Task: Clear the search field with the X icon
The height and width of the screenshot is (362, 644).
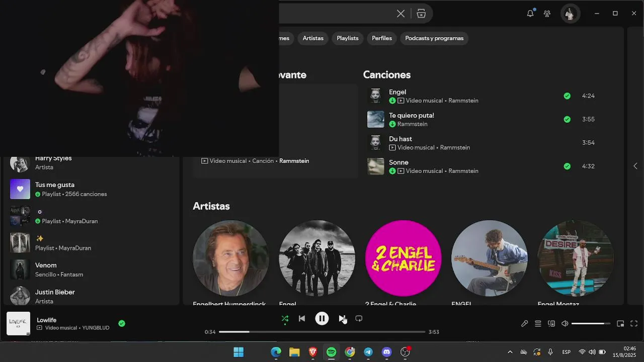Action: pyautogui.click(x=400, y=14)
